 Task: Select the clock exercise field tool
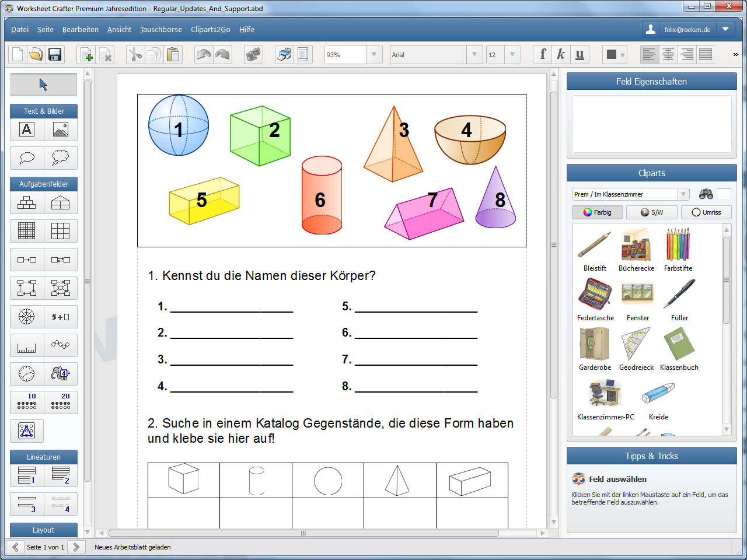(27, 374)
